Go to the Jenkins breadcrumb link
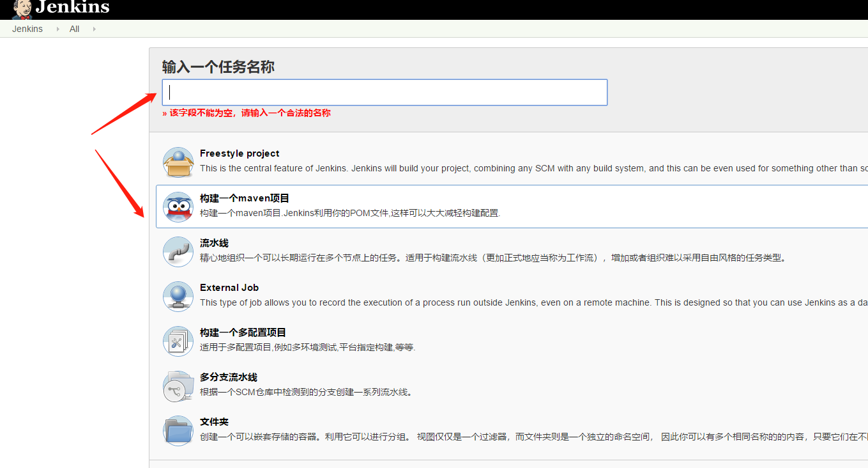Image resolution: width=868 pixels, height=468 pixels. point(27,29)
